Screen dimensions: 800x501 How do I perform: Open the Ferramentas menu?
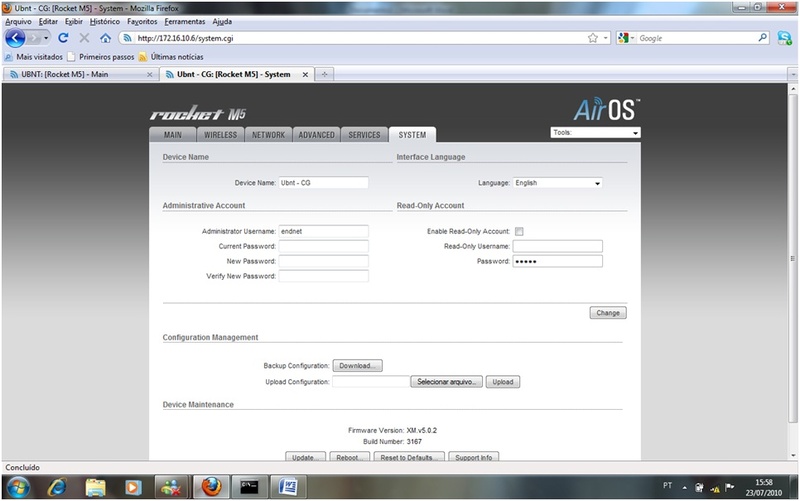(185, 21)
